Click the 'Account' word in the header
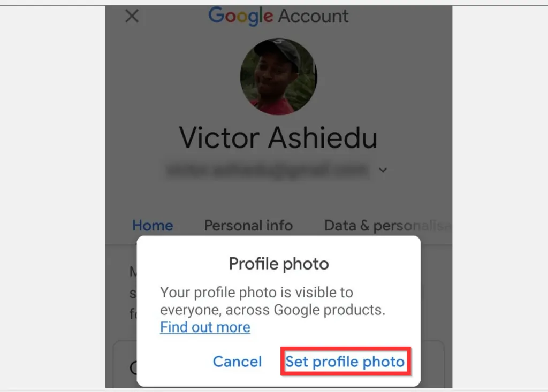Screen dimensions: 548x392 click(314, 16)
